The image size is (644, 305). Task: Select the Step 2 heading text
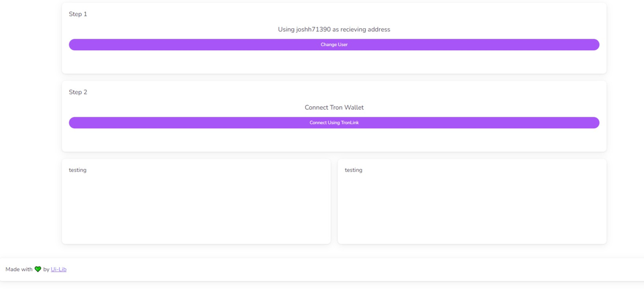click(78, 92)
